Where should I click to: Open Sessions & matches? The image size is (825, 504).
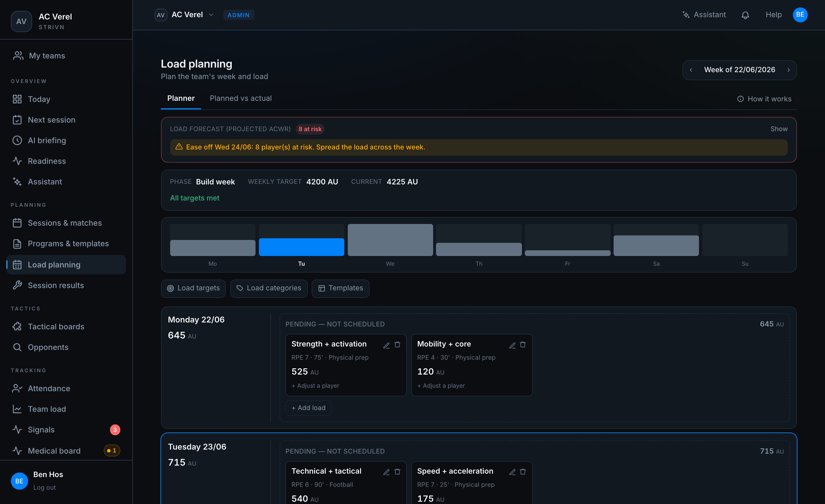point(66,223)
